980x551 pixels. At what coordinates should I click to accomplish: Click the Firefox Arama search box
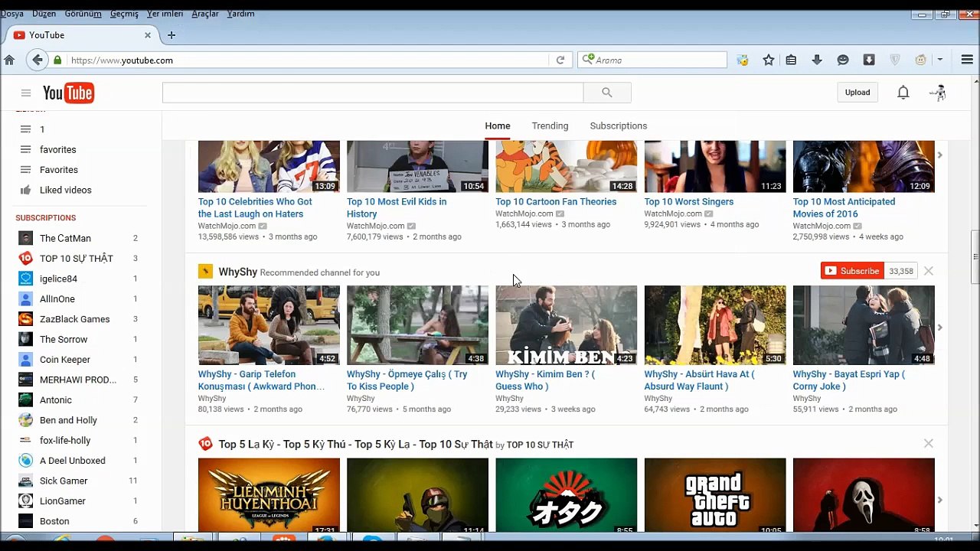pyautogui.click(x=652, y=60)
